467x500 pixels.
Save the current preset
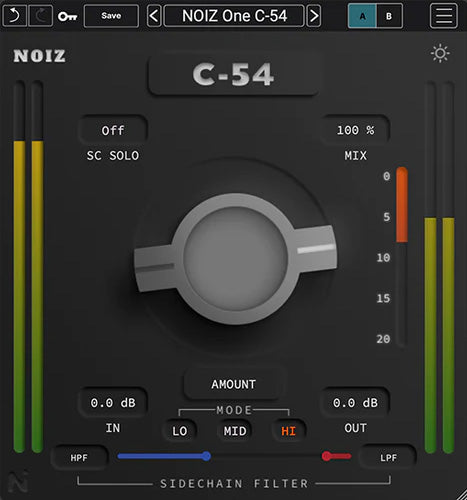tap(111, 16)
